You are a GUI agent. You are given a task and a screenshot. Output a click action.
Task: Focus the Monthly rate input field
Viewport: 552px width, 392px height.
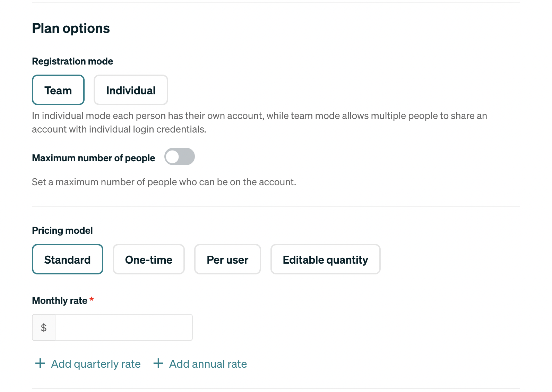pos(124,327)
